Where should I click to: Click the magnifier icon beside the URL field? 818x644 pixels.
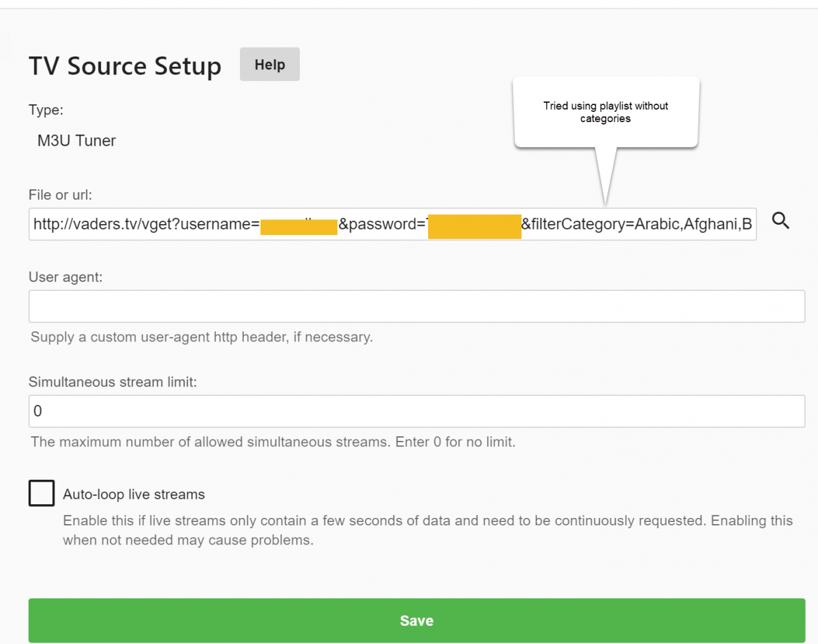[781, 221]
